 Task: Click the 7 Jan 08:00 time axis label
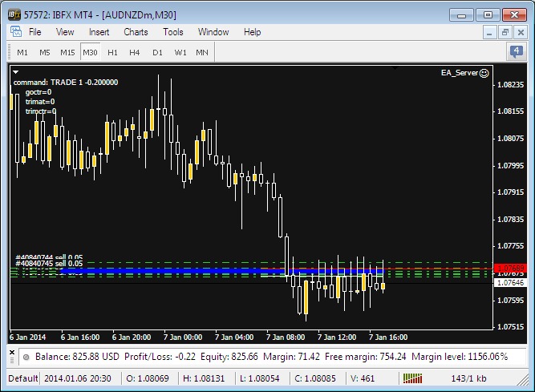point(286,337)
